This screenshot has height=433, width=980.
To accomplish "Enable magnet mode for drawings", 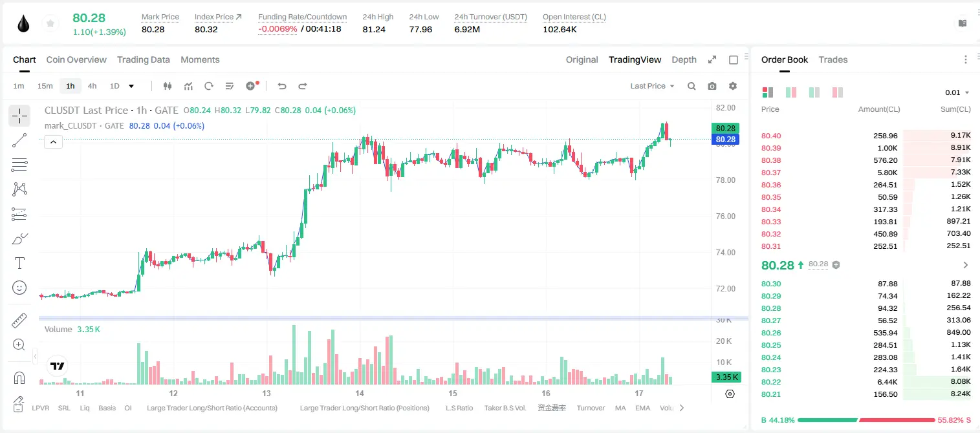I will (19, 377).
